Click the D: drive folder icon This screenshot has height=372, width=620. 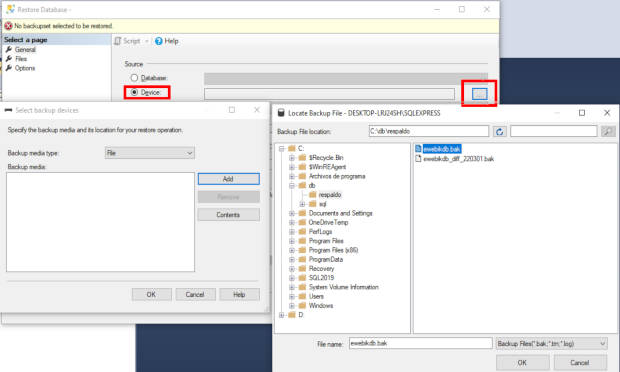point(292,315)
